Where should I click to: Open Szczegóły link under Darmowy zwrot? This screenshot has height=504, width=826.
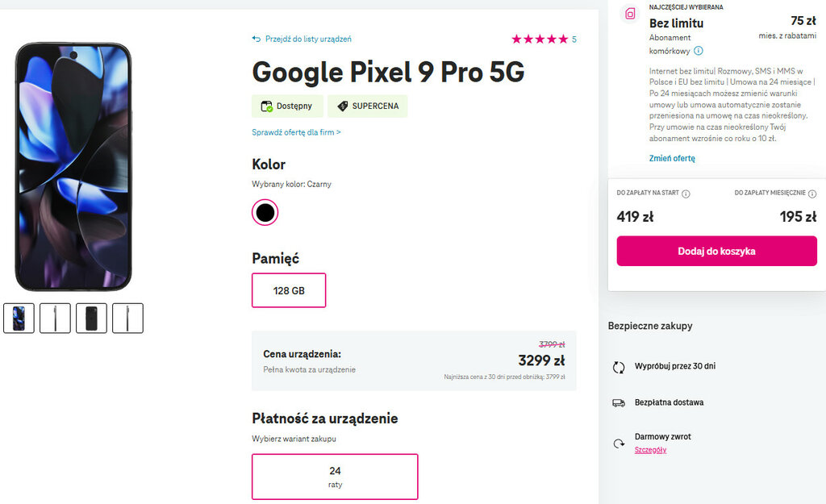click(x=650, y=450)
